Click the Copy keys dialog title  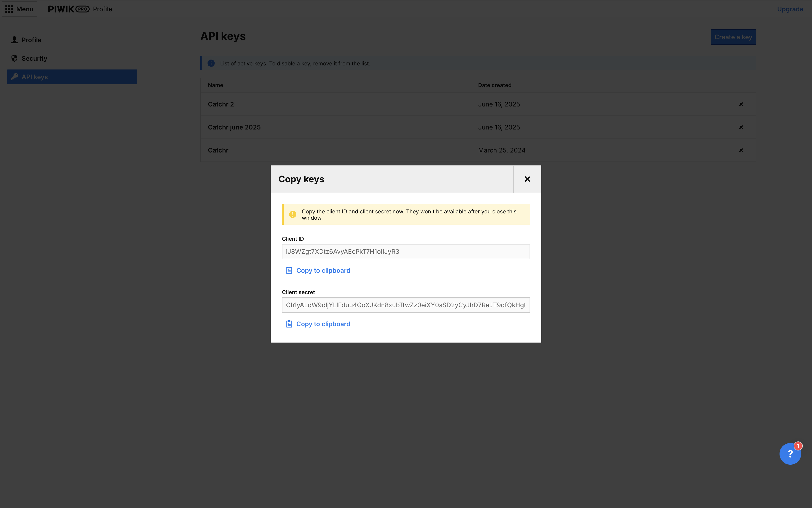click(301, 179)
